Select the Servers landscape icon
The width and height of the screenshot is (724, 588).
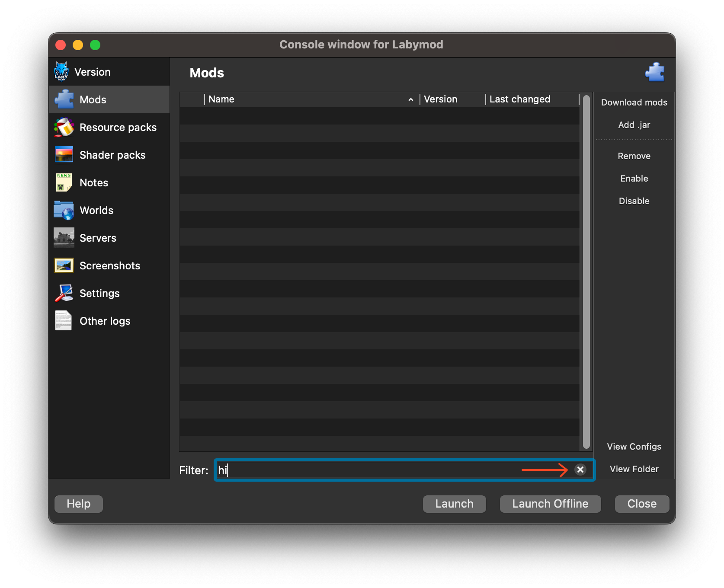click(64, 238)
